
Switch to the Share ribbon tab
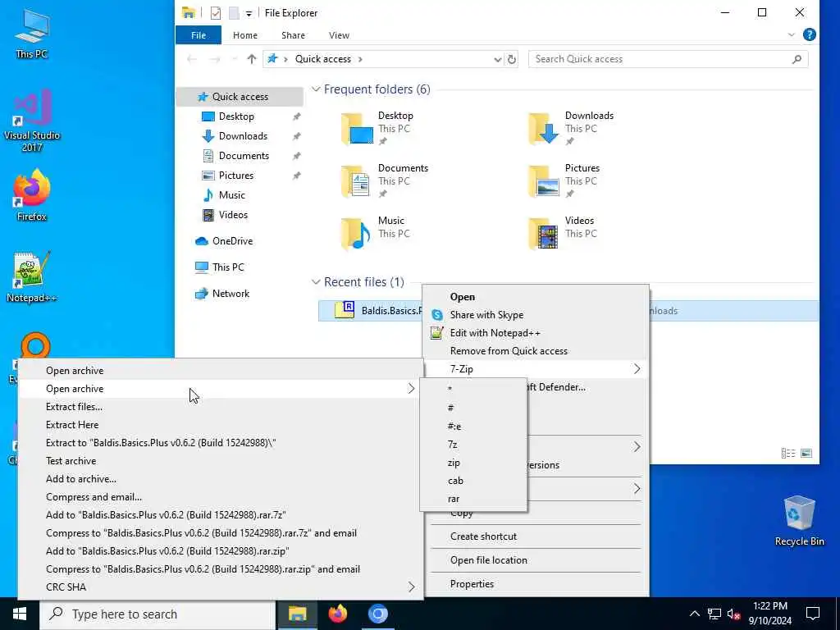293,34
